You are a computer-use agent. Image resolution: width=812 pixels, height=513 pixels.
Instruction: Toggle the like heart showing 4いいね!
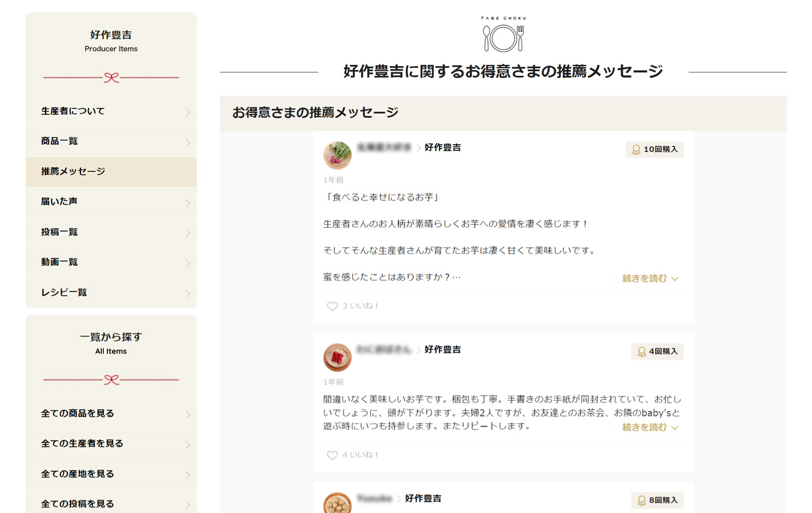332,455
